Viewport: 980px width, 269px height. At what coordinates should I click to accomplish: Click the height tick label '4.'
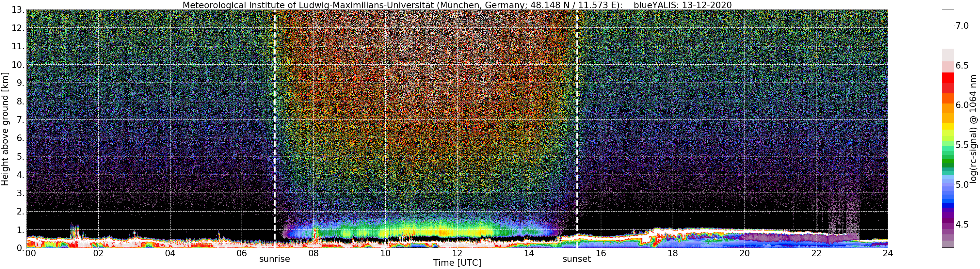tap(21, 175)
